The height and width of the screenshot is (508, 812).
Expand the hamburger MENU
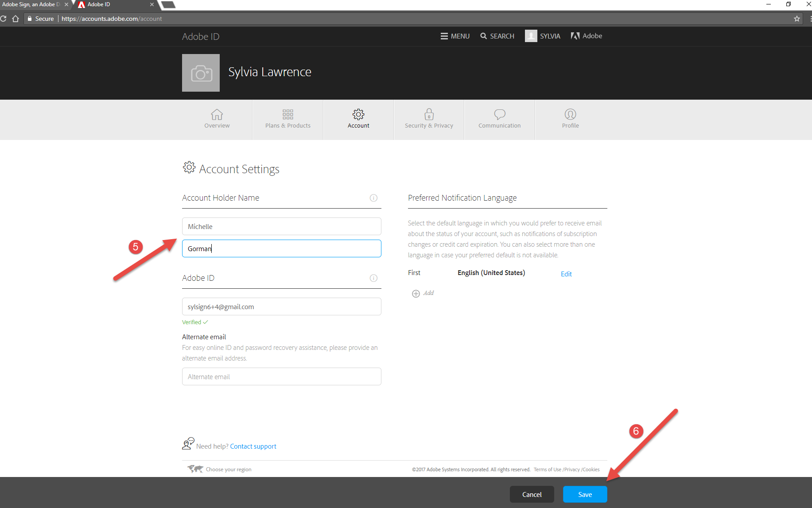(455, 36)
